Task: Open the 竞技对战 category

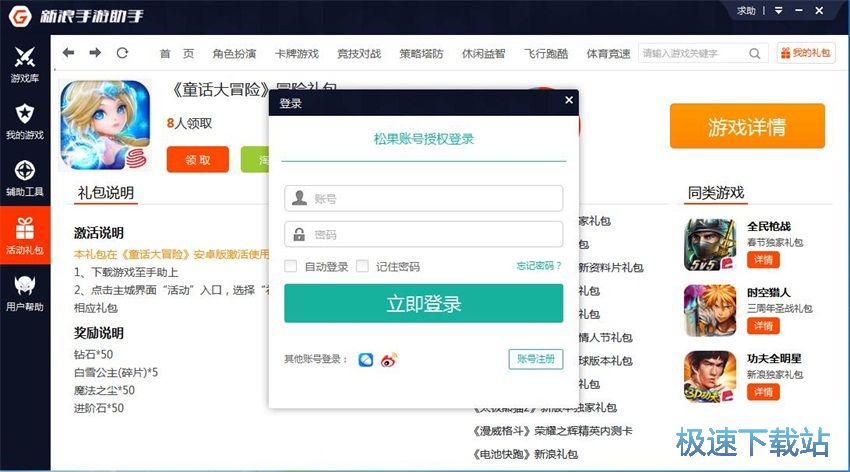Action: point(359,53)
